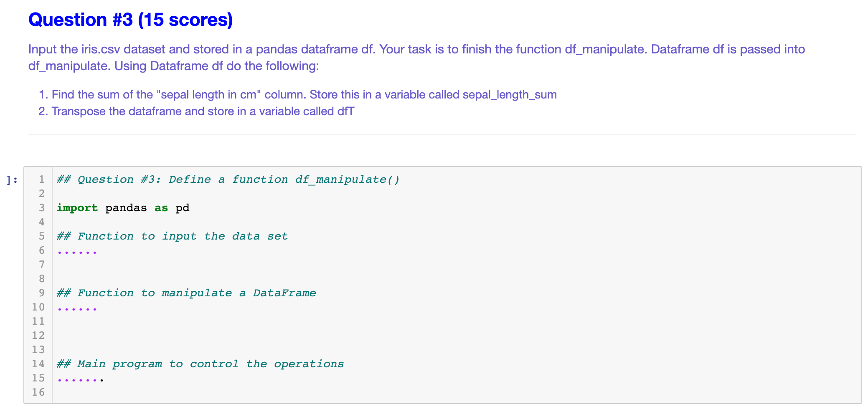The width and height of the screenshot is (868, 409).
Task: Click the sepal_length_sum text in step 1
Action: point(509,95)
